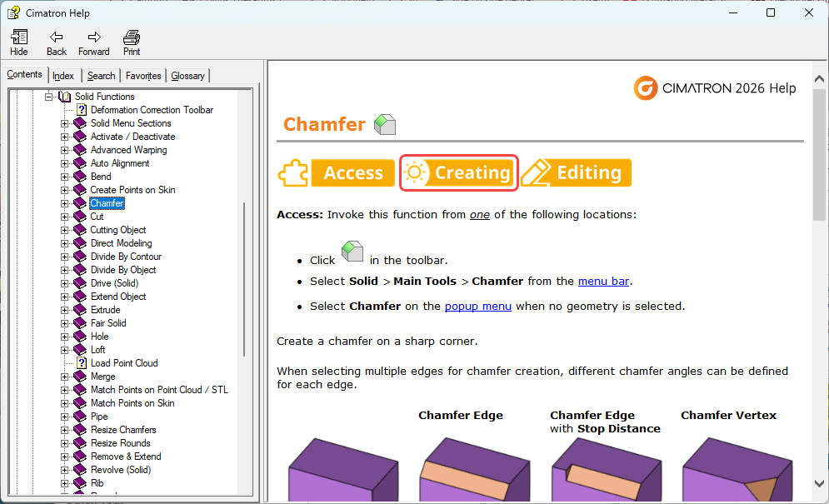This screenshot has height=504, width=829.
Task: Follow the popup menu hyperlink
Action: 478,307
